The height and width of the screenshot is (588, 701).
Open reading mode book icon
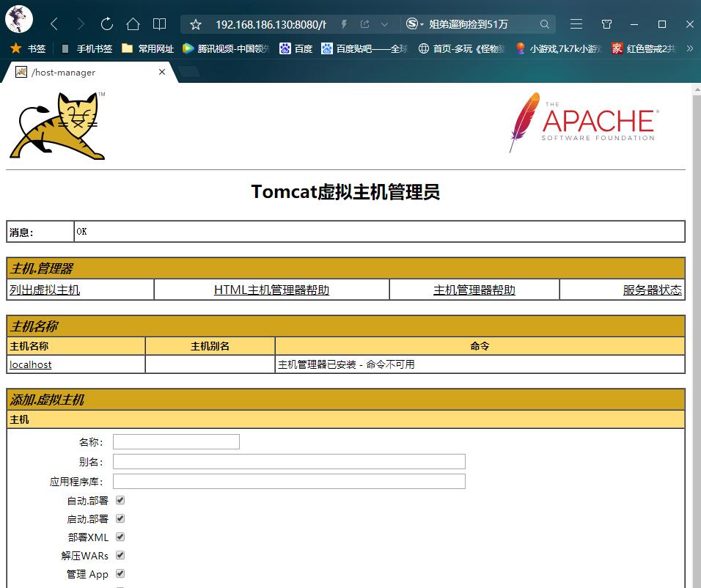[x=159, y=24]
